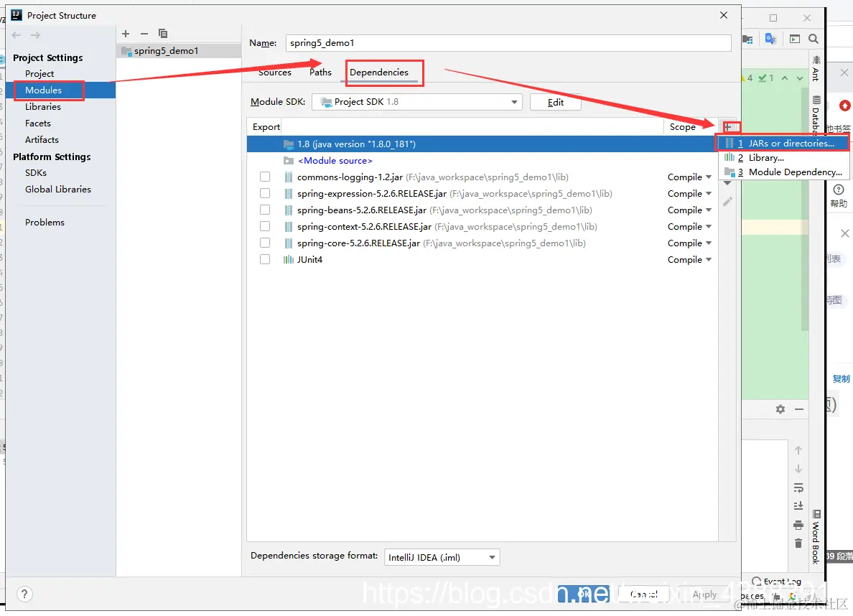Viewport: 853px width, 616px height.
Task: Click the Apply button
Action: tap(704, 594)
